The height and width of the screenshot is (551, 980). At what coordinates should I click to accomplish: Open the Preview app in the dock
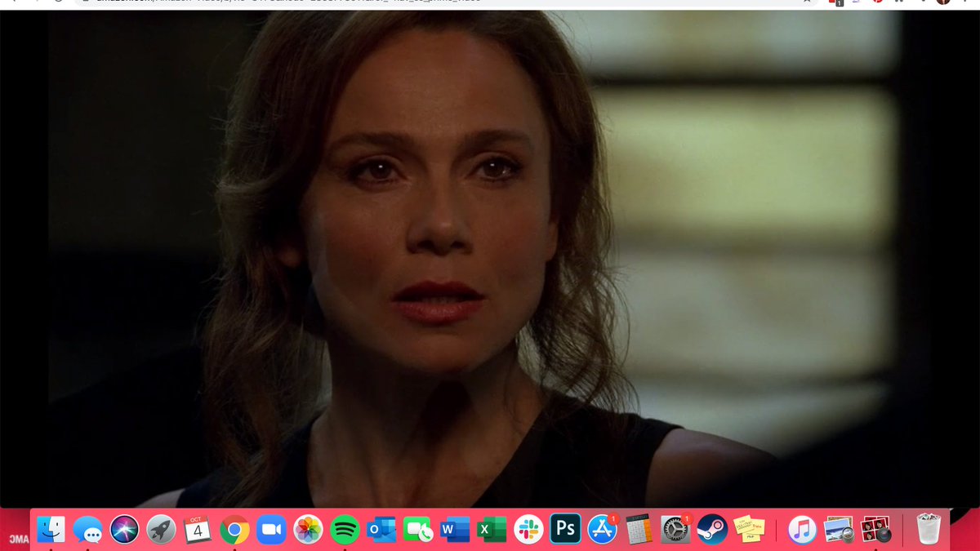(x=839, y=530)
